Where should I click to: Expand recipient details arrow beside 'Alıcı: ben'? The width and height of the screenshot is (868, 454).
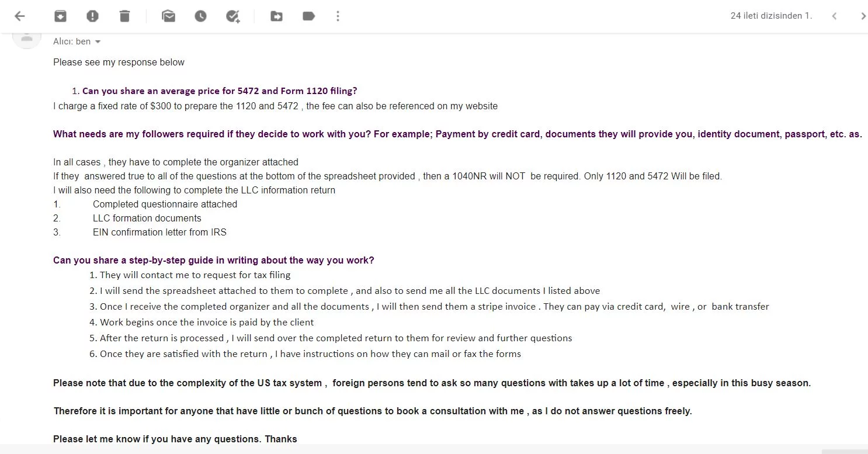[x=98, y=41]
